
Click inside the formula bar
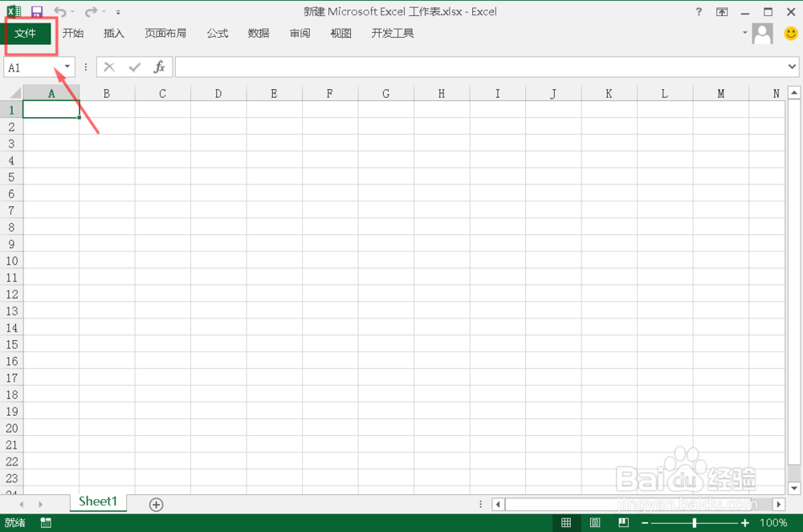click(x=479, y=67)
